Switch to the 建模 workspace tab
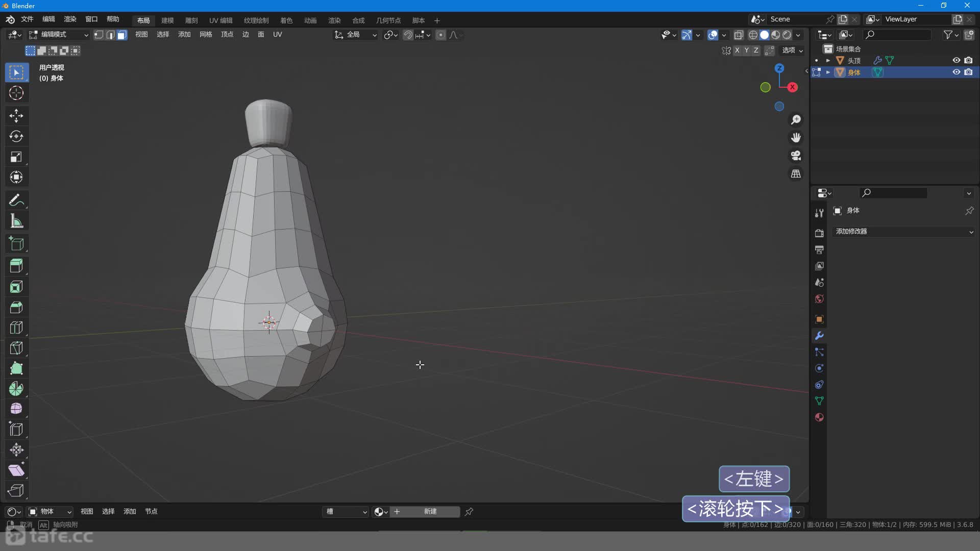The height and width of the screenshot is (551, 980). 167,20
